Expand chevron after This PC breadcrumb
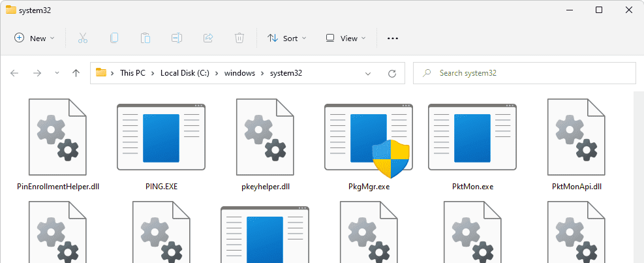This screenshot has width=644, height=263. point(153,73)
